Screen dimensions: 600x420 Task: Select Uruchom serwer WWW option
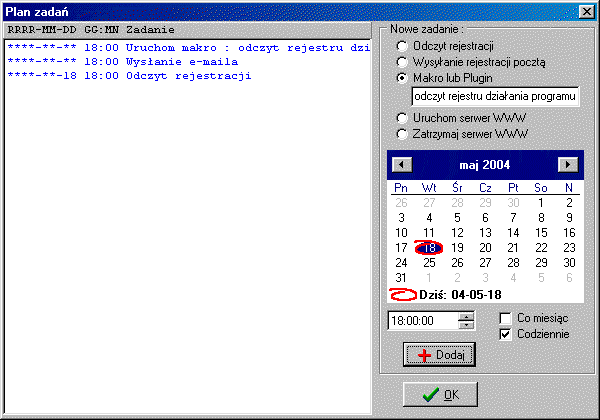pyautogui.click(x=403, y=118)
